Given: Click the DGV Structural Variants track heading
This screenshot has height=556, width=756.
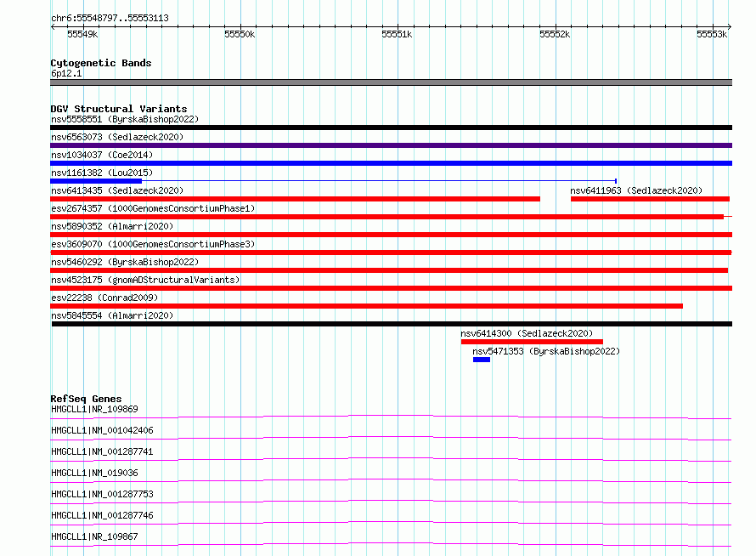Looking at the screenshot, I should click(x=118, y=109).
